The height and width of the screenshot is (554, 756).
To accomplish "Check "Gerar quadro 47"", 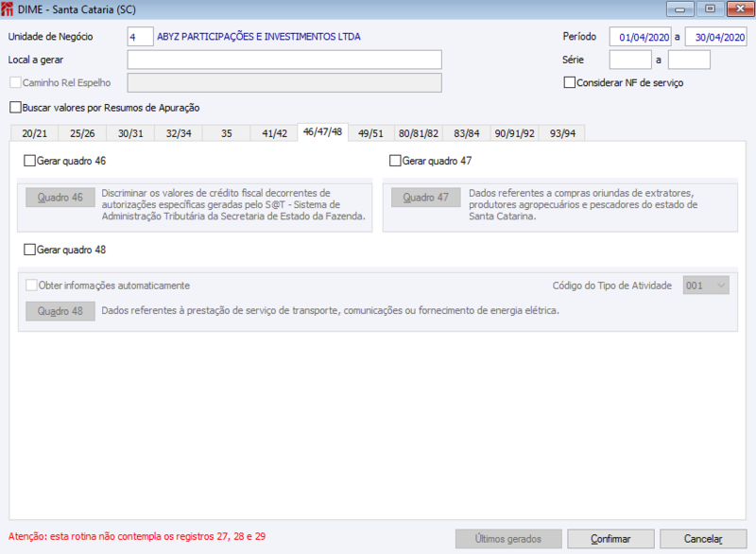I will click(x=394, y=161).
